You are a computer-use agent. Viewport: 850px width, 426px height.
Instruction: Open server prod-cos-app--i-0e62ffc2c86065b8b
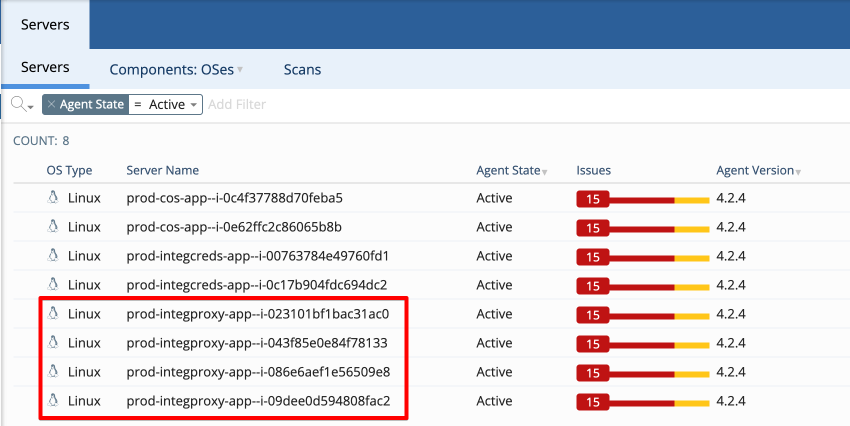click(x=234, y=227)
